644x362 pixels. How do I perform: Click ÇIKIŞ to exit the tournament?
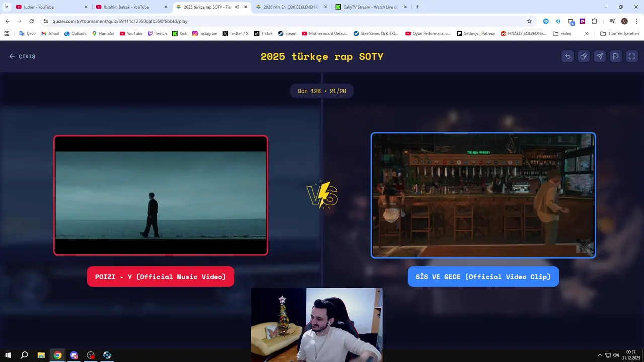[x=22, y=56]
